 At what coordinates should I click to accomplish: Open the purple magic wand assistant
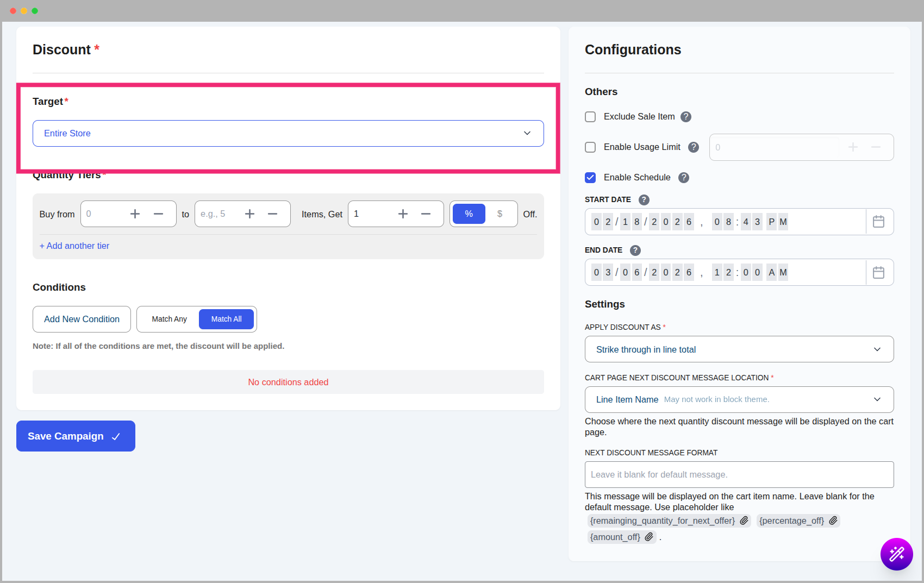[x=896, y=554]
